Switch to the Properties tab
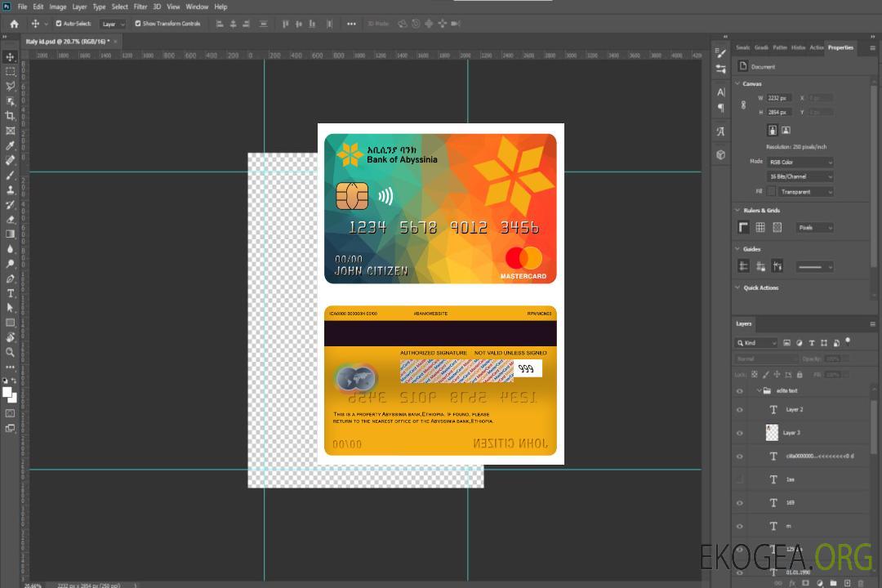The image size is (882, 588). coord(840,47)
